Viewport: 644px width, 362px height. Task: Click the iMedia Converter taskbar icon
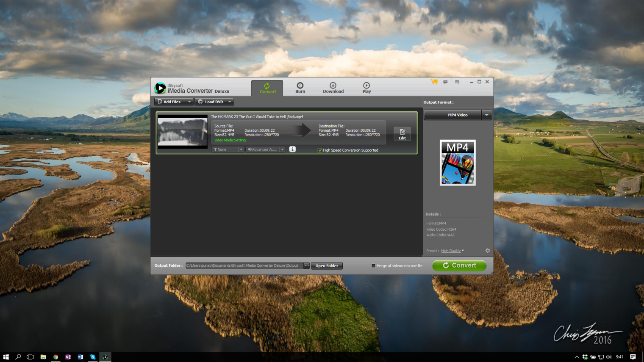coord(105,357)
